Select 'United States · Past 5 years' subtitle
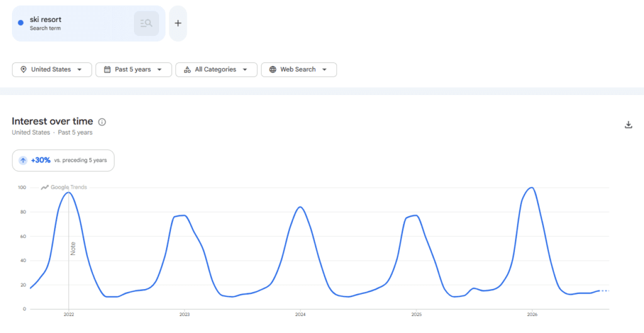This screenshot has width=644, height=333. (52, 132)
